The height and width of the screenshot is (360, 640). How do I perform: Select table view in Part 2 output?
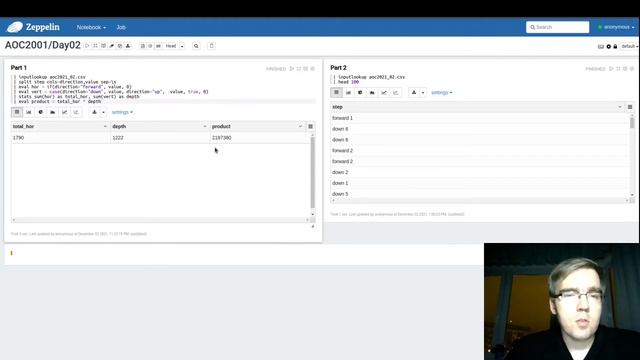point(336,92)
